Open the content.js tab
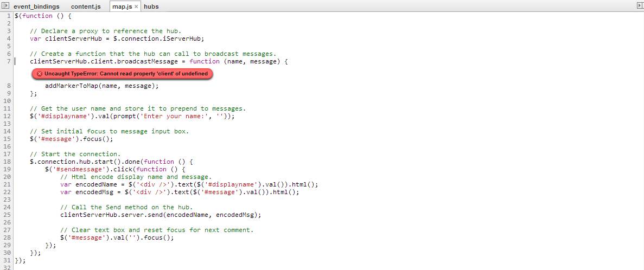This screenshot has height=270, width=644. pos(86,7)
